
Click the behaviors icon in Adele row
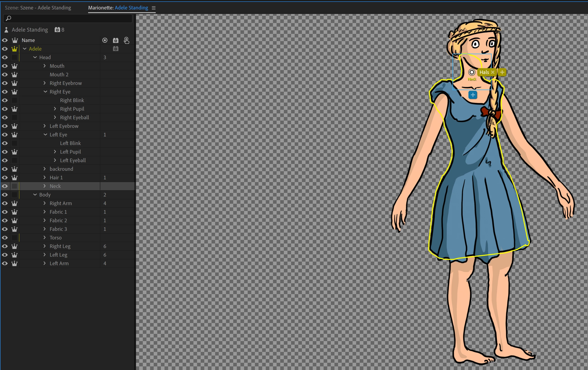coord(115,49)
